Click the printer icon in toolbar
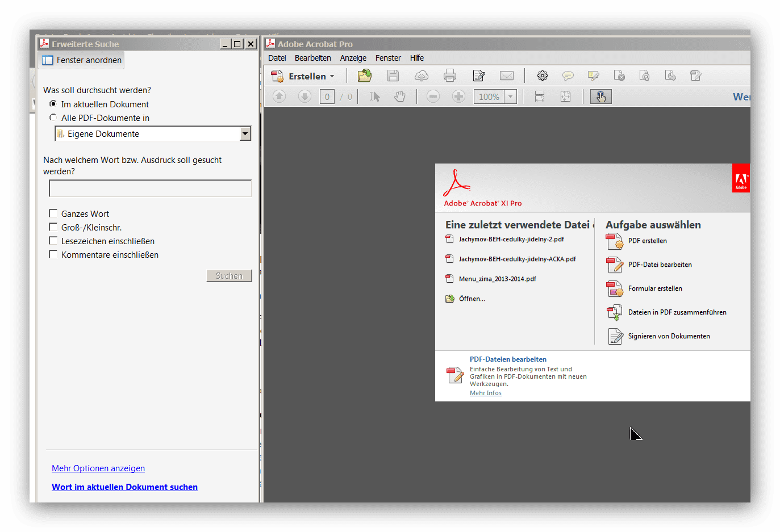 click(450, 76)
